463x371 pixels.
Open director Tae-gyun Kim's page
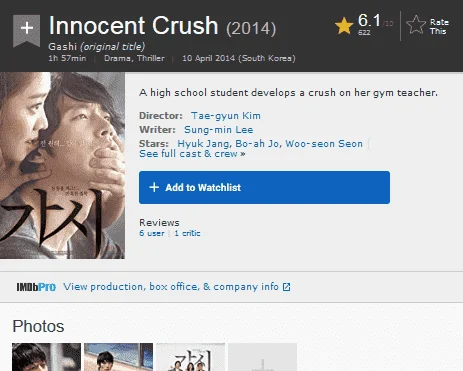point(226,116)
